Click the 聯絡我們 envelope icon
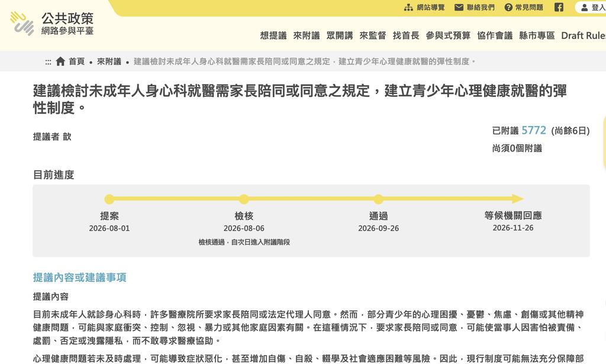This screenshot has height=364, width=606. point(459,7)
